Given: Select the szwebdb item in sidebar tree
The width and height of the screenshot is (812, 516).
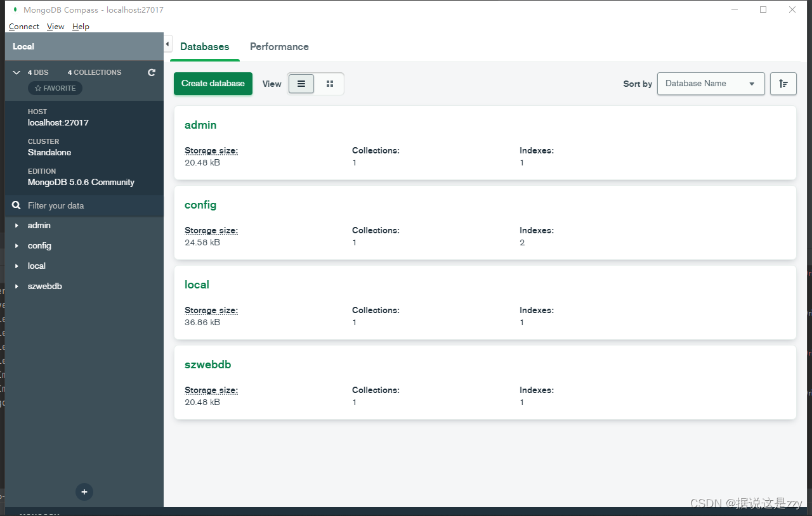Looking at the screenshot, I should pyautogui.click(x=45, y=287).
